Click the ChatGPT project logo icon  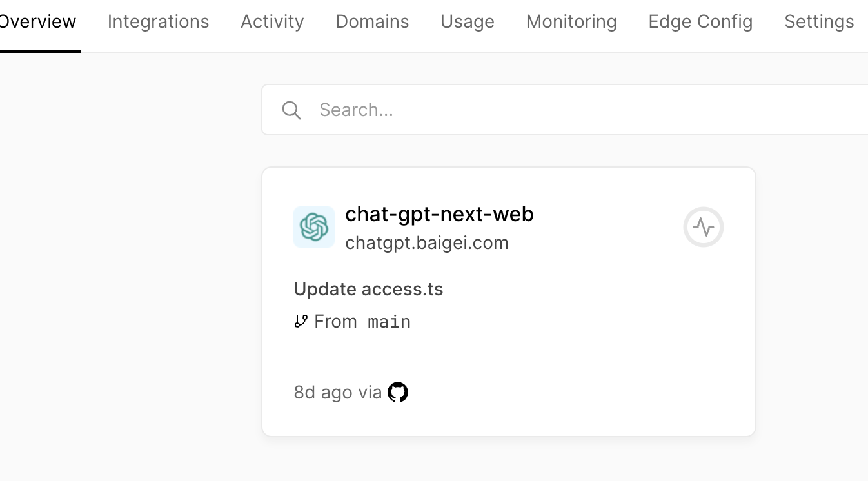(314, 227)
